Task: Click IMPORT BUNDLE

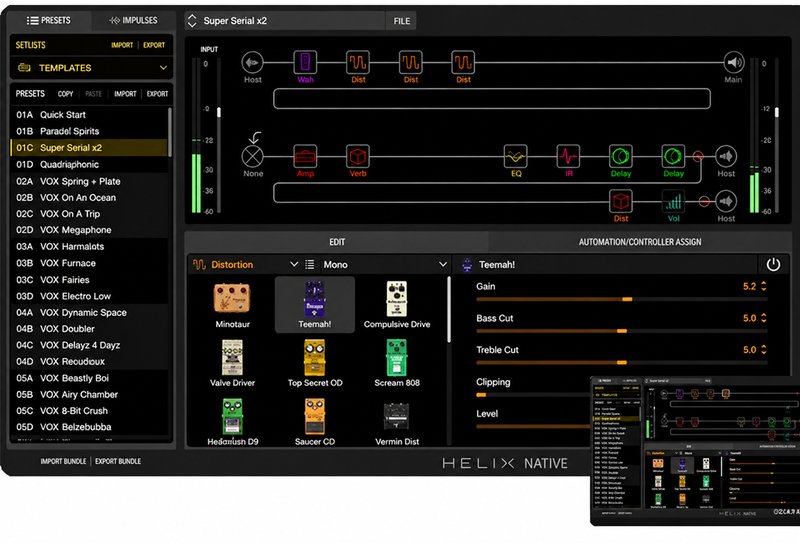Action: pyautogui.click(x=63, y=461)
